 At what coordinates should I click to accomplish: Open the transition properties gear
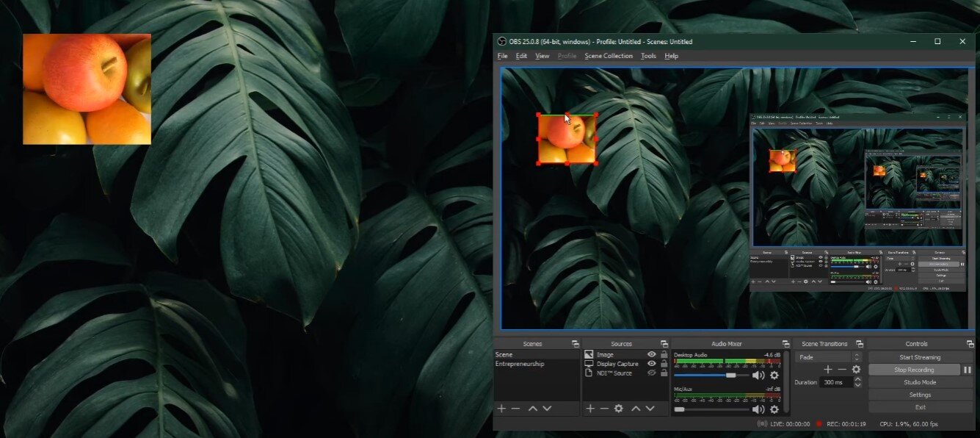tap(856, 370)
